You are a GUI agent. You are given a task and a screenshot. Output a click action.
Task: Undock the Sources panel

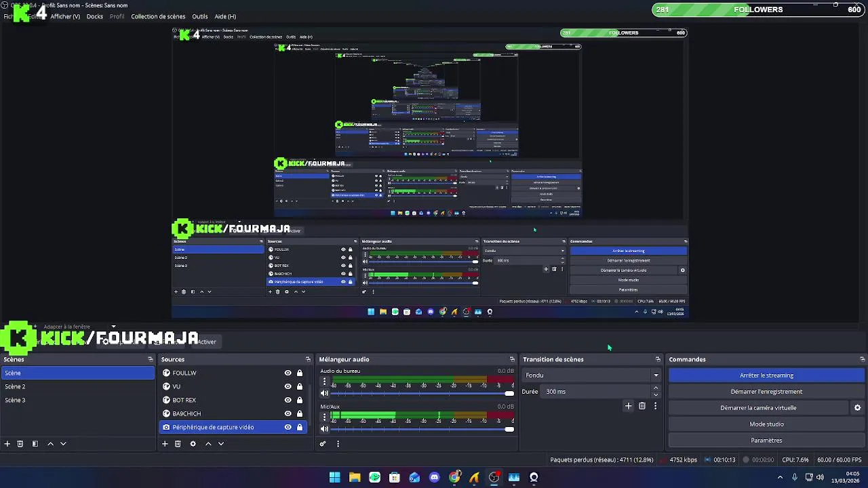tap(308, 359)
